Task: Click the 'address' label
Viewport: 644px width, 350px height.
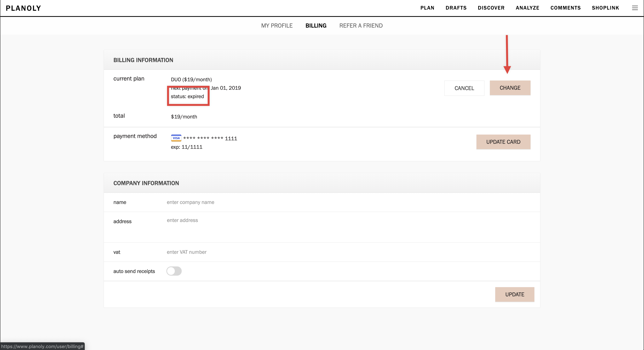Action: [122, 221]
